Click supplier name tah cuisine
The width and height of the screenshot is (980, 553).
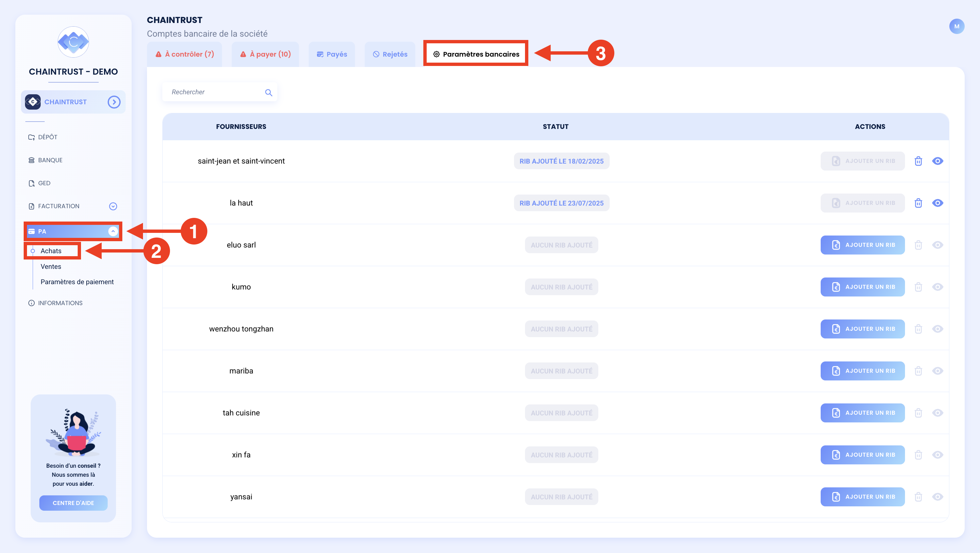[241, 413]
